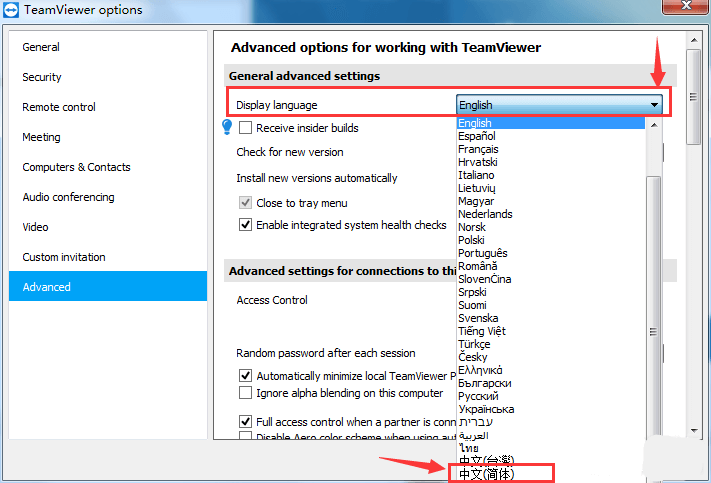Click the options panel scroll up arrow
711x483 pixels.
pos(694,40)
